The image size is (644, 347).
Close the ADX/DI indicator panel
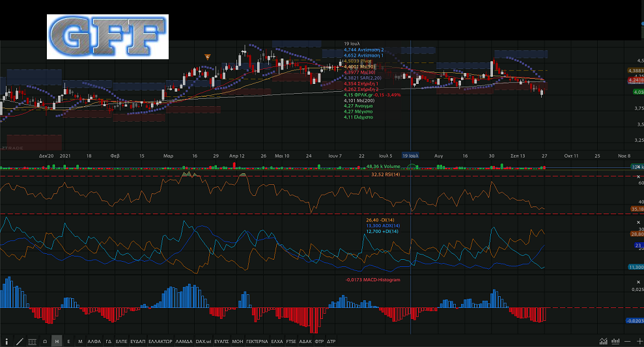point(638,222)
